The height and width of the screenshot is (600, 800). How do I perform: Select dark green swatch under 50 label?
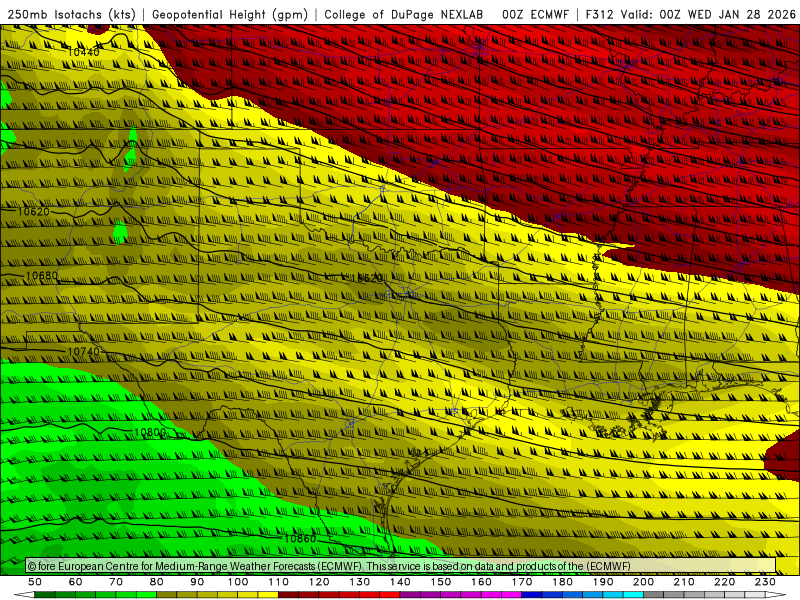pos(44,595)
